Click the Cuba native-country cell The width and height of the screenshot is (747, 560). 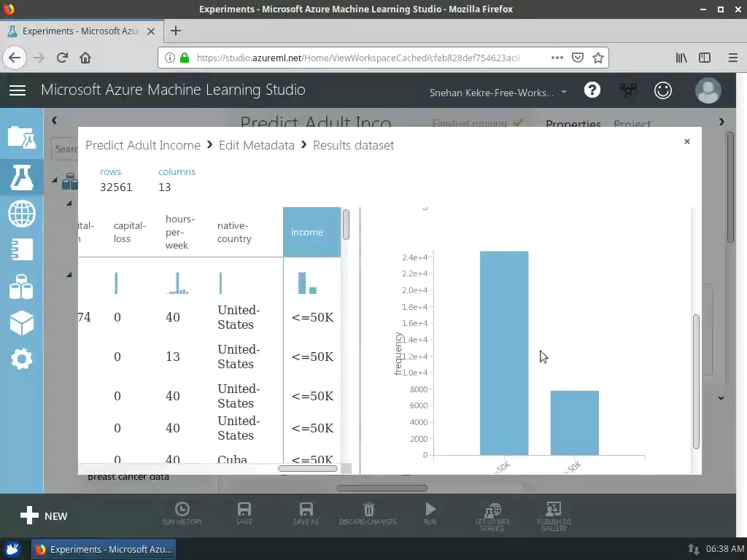(x=232, y=459)
